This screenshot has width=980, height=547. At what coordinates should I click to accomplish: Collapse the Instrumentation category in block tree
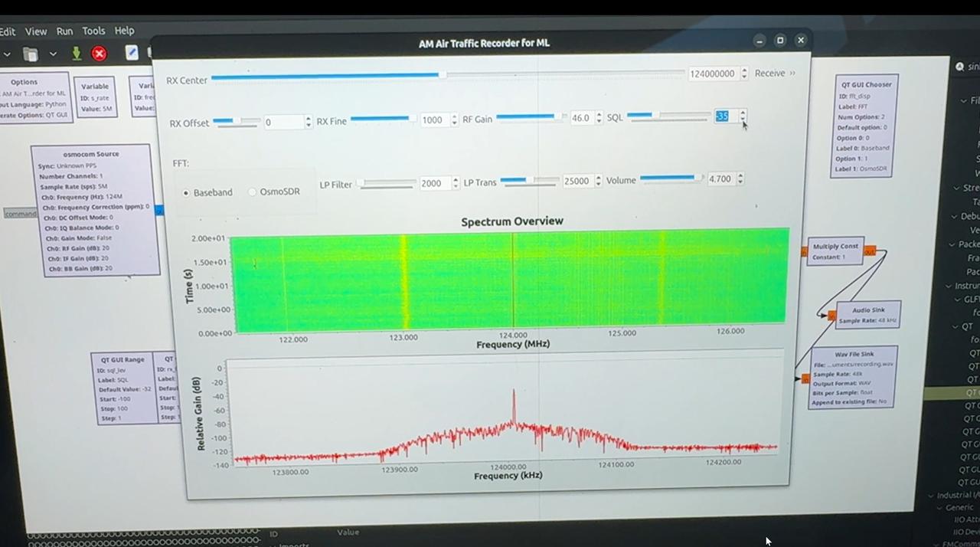(948, 286)
